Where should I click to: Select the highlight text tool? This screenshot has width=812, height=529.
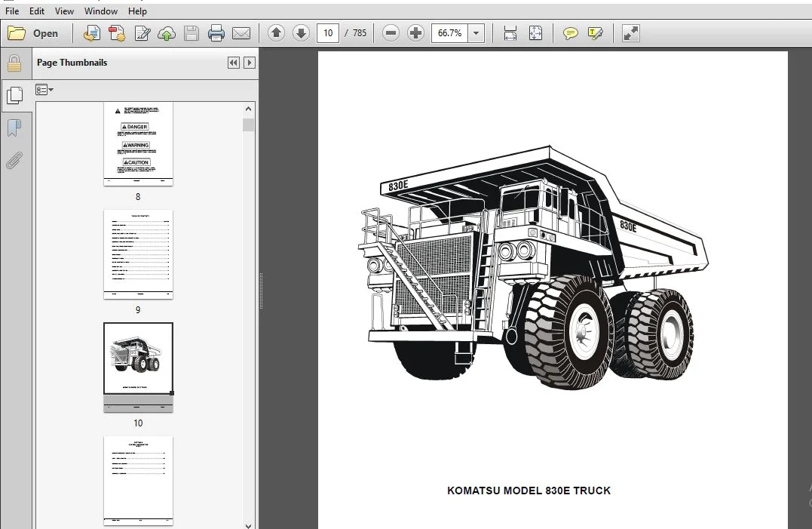click(x=596, y=33)
